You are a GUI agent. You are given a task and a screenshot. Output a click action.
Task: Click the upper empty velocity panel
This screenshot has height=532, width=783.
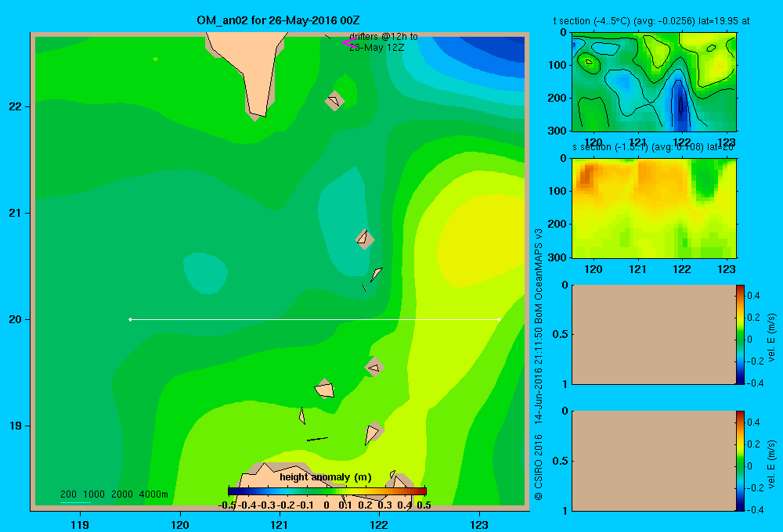point(654,334)
